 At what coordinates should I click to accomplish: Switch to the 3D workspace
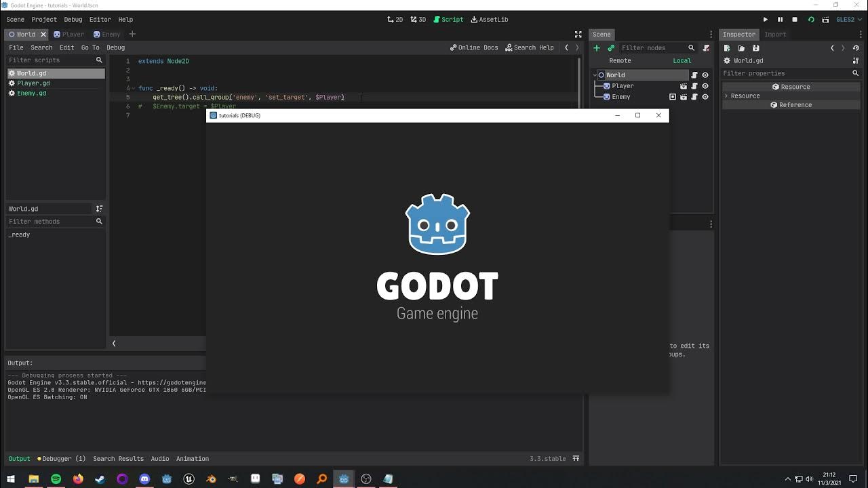coord(418,20)
